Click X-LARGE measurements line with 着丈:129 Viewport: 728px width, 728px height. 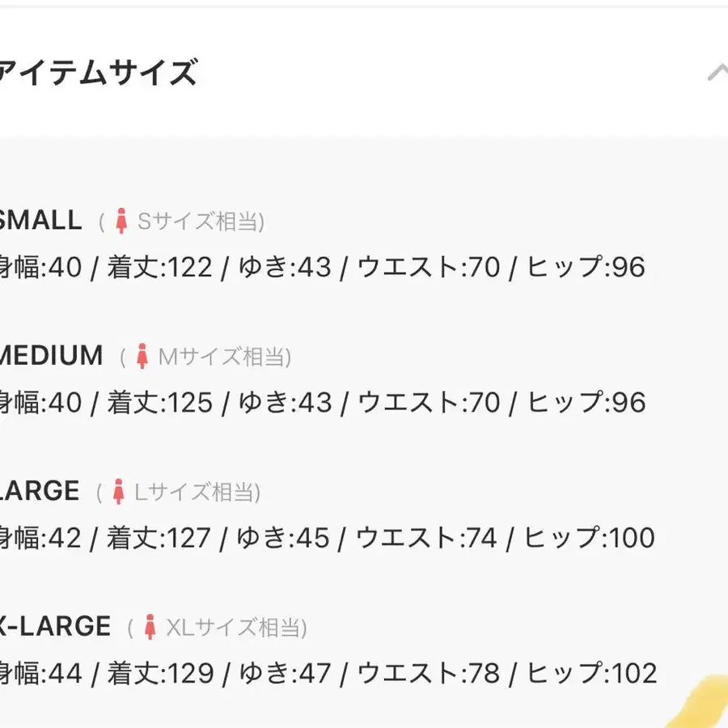328,673
